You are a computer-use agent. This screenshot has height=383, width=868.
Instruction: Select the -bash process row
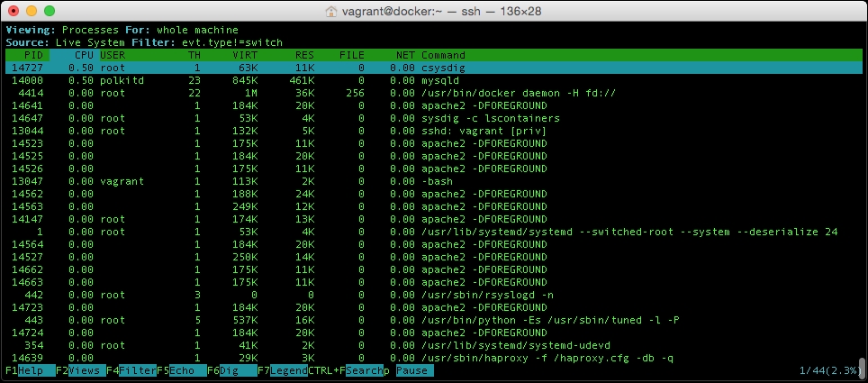(x=434, y=181)
